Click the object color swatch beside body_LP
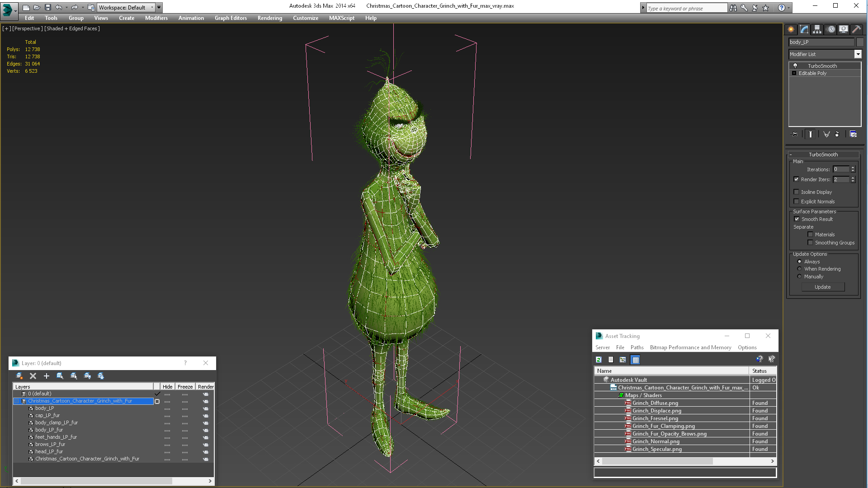This screenshot has width=868, height=488. (x=860, y=42)
